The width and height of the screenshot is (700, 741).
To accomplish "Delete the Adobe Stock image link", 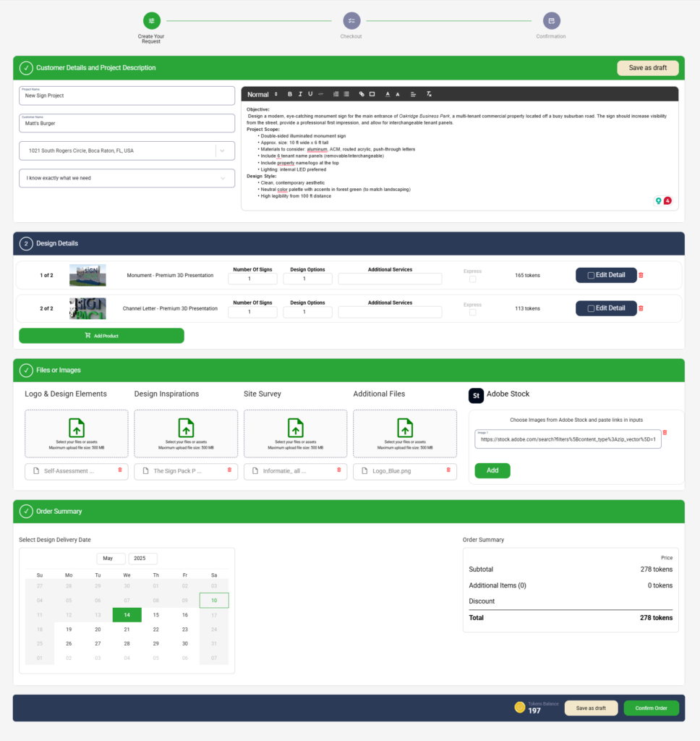I will [665, 433].
